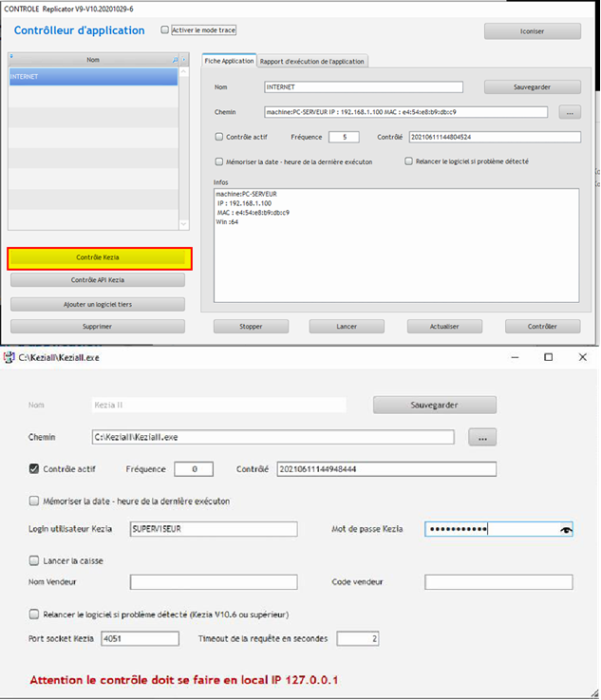Open path browser next to PC-SERVEUR Chemin field

(569, 112)
